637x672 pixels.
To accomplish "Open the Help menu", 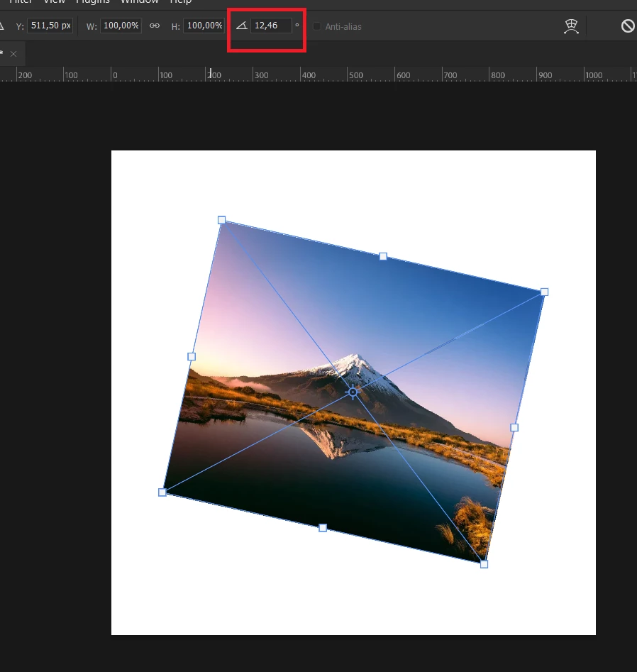I will [x=180, y=1].
